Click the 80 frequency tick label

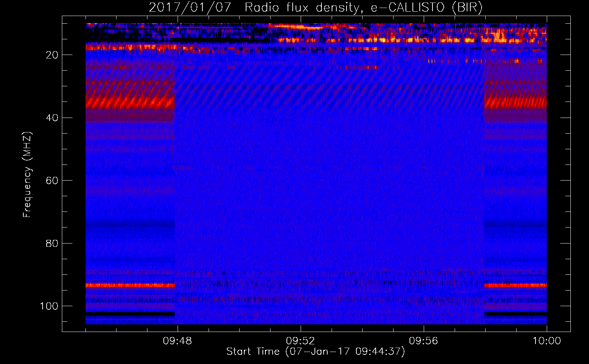pos(52,243)
